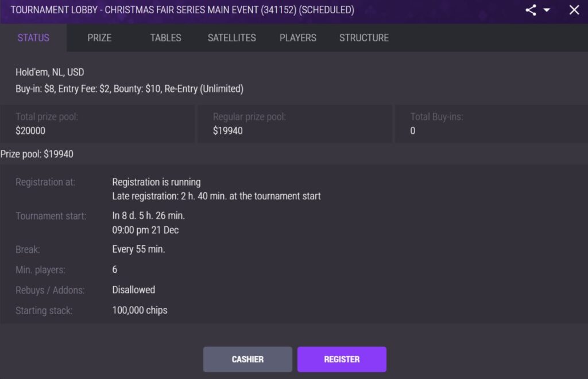Select the STATUS tab
The height and width of the screenshot is (379, 588).
coord(33,38)
